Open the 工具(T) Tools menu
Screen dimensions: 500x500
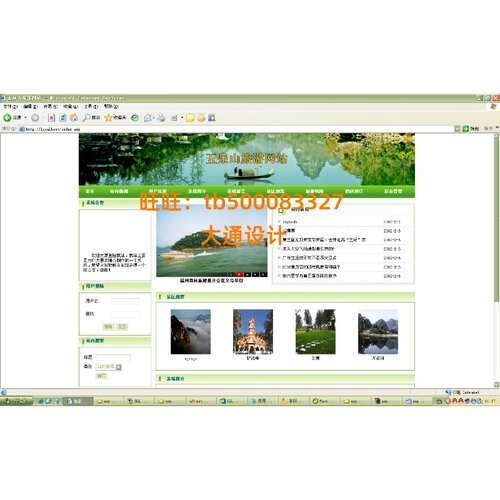point(91,107)
